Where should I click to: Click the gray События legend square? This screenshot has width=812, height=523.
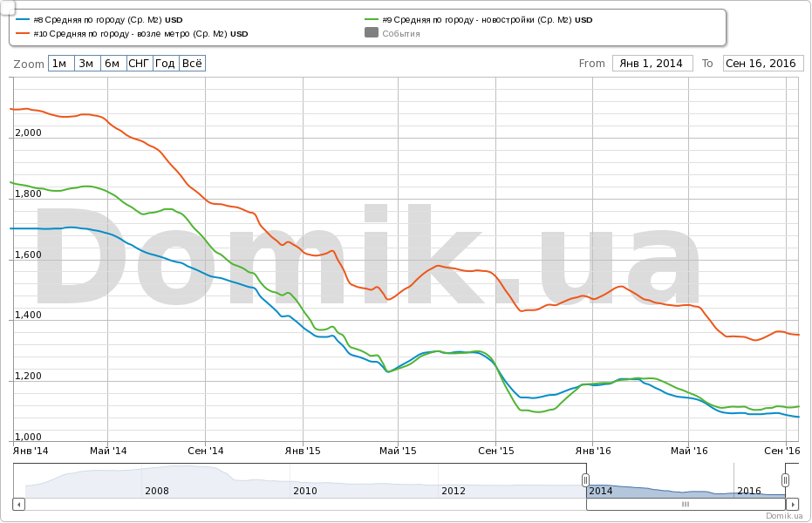tap(372, 32)
